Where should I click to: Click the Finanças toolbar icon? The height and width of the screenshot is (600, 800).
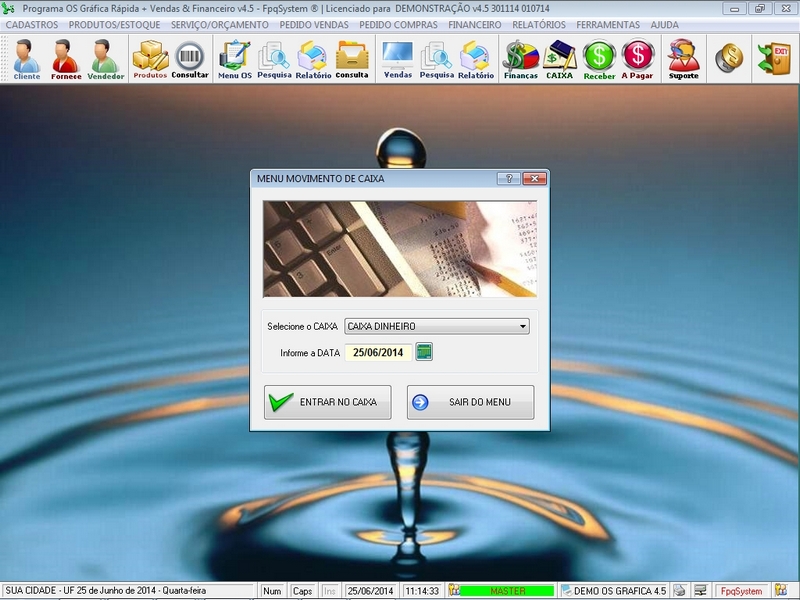(520, 59)
